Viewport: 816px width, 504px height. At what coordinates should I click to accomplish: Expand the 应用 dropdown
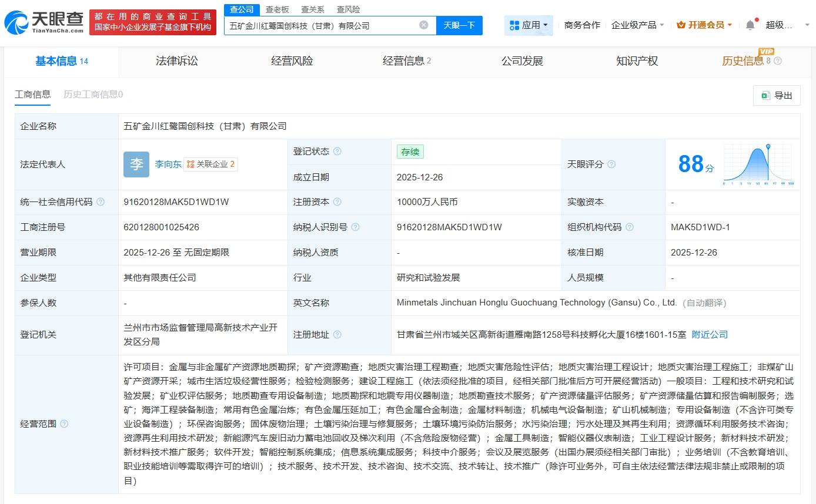point(529,25)
